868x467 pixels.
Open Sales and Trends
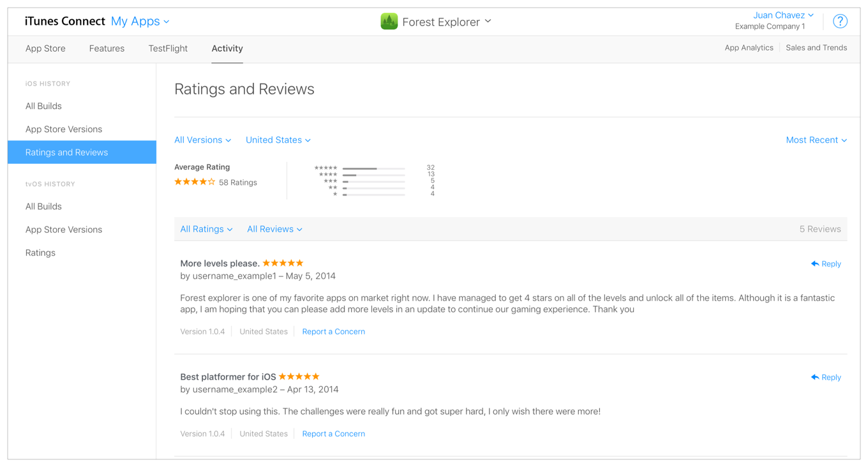[x=816, y=47]
